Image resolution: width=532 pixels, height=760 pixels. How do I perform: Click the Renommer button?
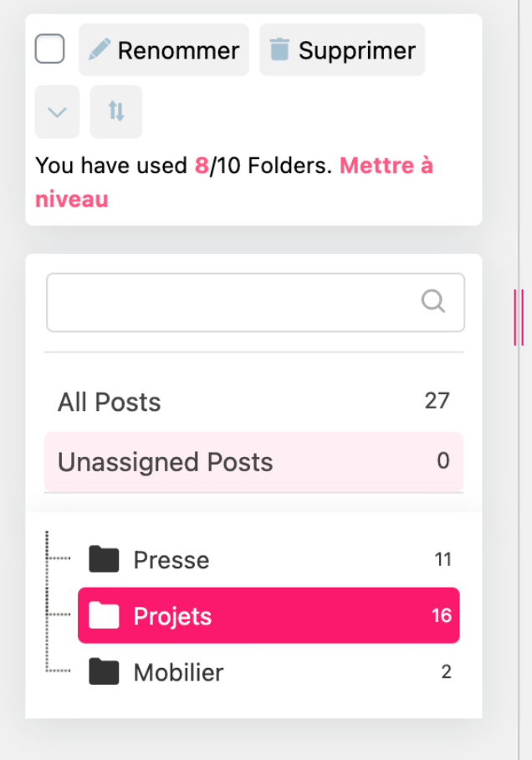pyautogui.click(x=164, y=50)
